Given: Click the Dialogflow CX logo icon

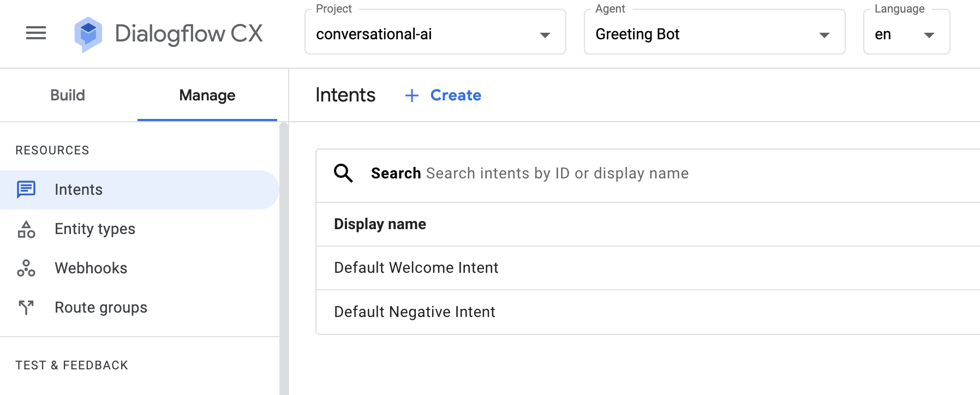Looking at the screenshot, I should tap(88, 34).
